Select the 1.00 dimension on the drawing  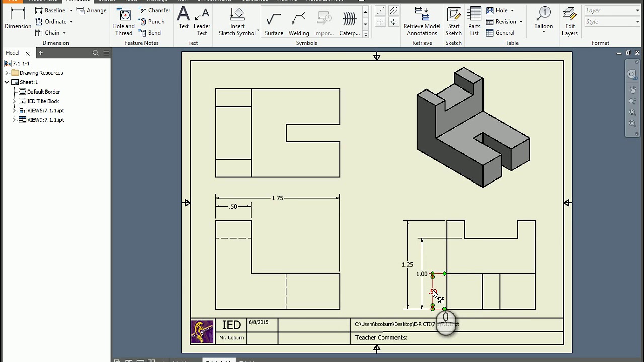click(422, 274)
